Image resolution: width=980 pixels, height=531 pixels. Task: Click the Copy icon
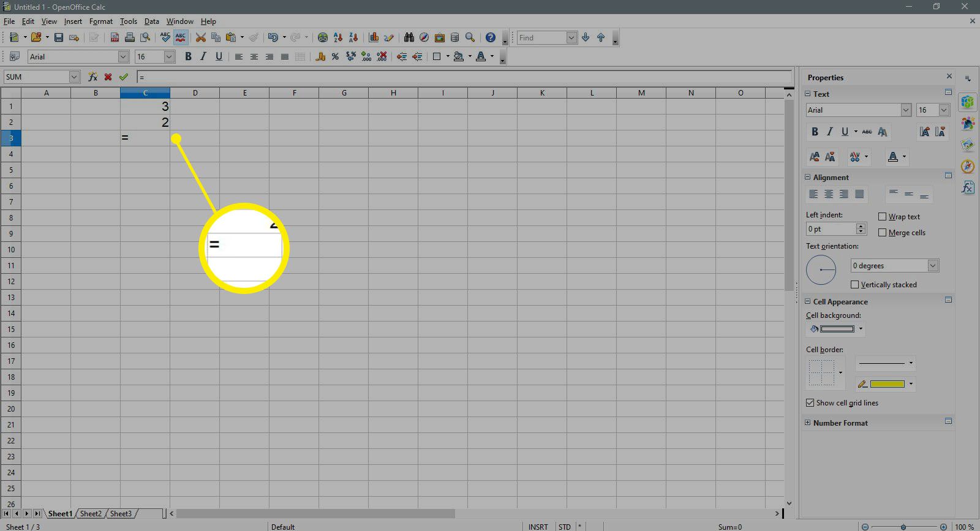216,37
